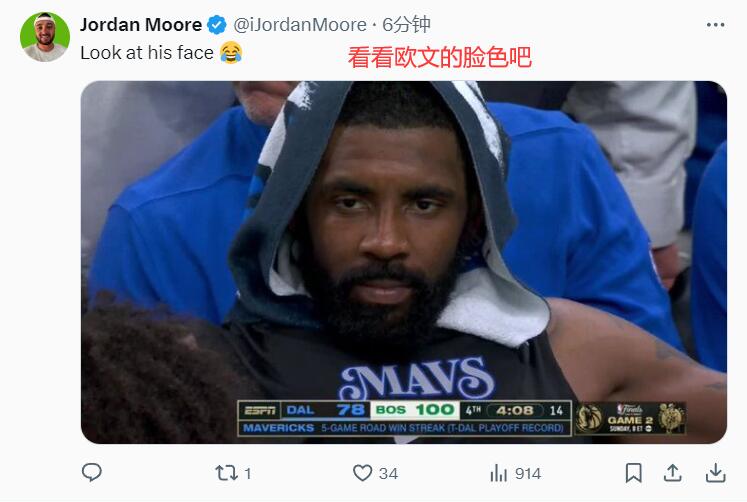Bookmark this tweet
The width and height of the screenshot is (747, 502).
click(x=634, y=473)
